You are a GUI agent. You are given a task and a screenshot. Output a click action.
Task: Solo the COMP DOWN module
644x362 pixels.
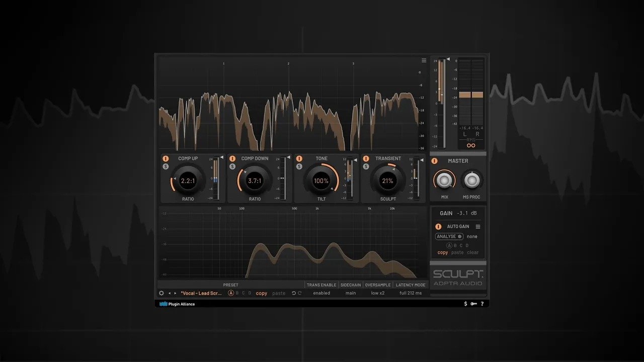[232, 166]
